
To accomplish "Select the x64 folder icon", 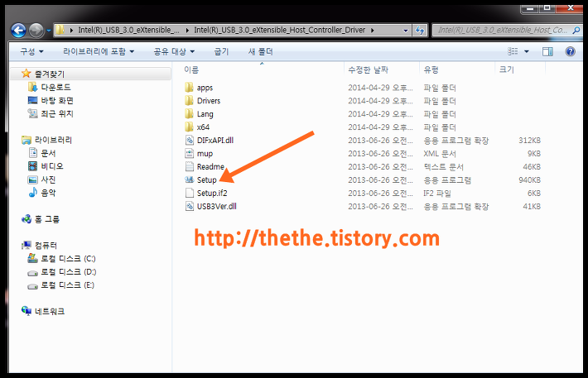I will pyautogui.click(x=189, y=127).
